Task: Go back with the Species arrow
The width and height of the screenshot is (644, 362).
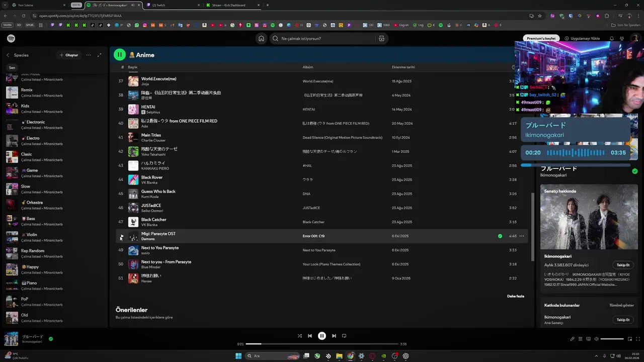Action: 8,55
